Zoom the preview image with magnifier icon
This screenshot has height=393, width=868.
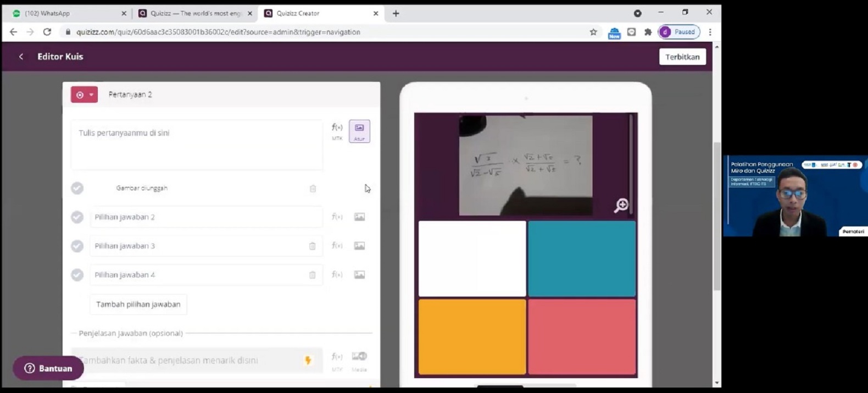(x=621, y=206)
